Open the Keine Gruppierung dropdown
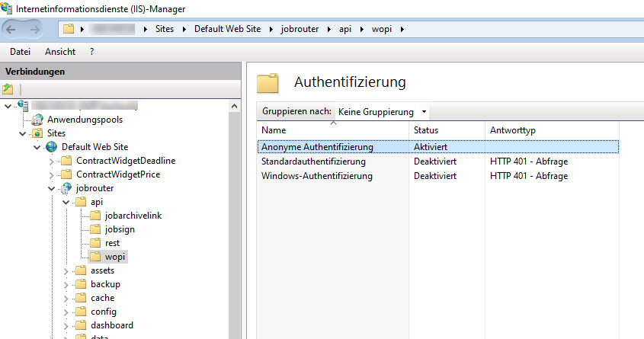Screen dimensions: 644x339 pyautogui.click(x=424, y=112)
